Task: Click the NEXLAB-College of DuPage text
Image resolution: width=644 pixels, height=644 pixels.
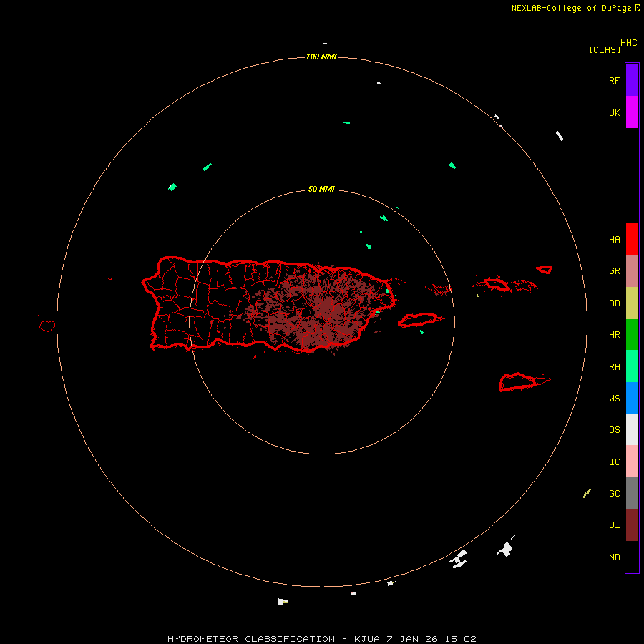Action: pyautogui.click(x=571, y=8)
